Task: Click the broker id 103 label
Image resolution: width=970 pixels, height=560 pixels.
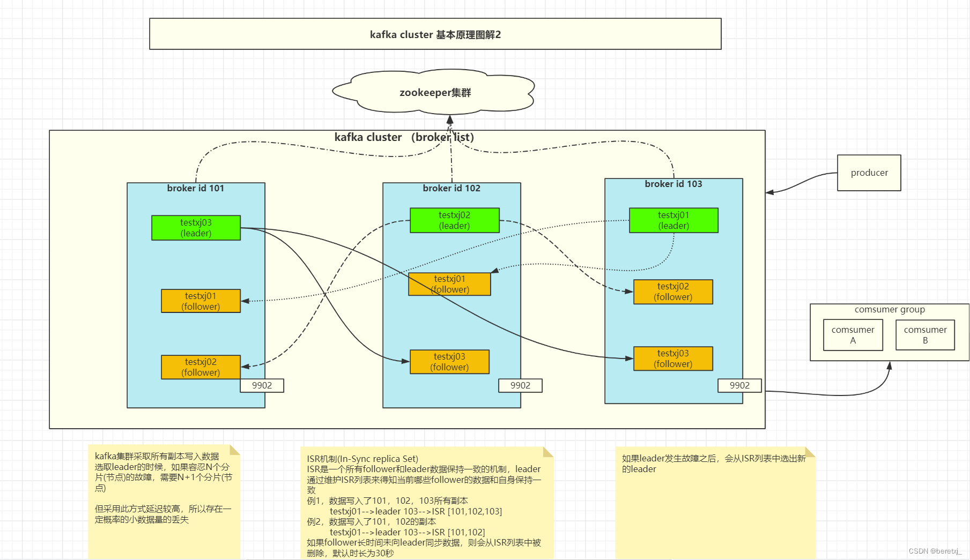Action: [673, 184]
